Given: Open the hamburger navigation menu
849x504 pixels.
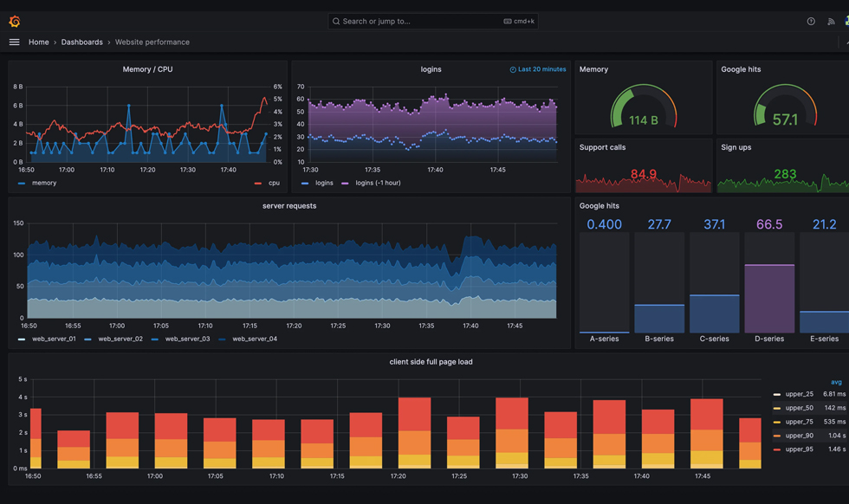Looking at the screenshot, I should pyautogui.click(x=14, y=42).
